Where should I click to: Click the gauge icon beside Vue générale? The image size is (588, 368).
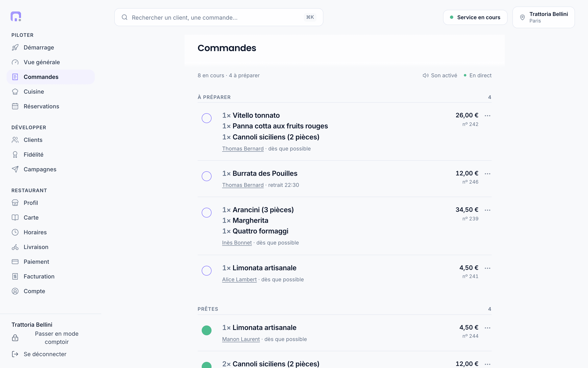[15, 62]
